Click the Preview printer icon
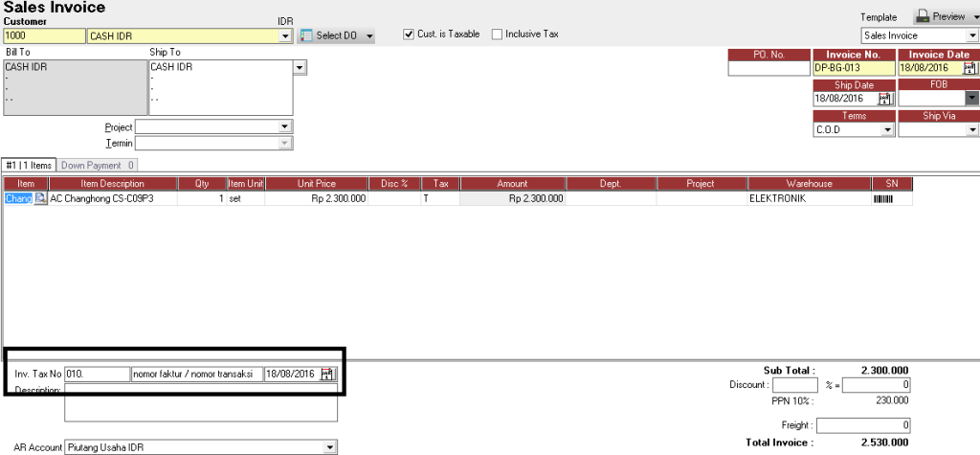Image resolution: width=980 pixels, height=455 pixels. pyautogui.click(x=924, y=16)
